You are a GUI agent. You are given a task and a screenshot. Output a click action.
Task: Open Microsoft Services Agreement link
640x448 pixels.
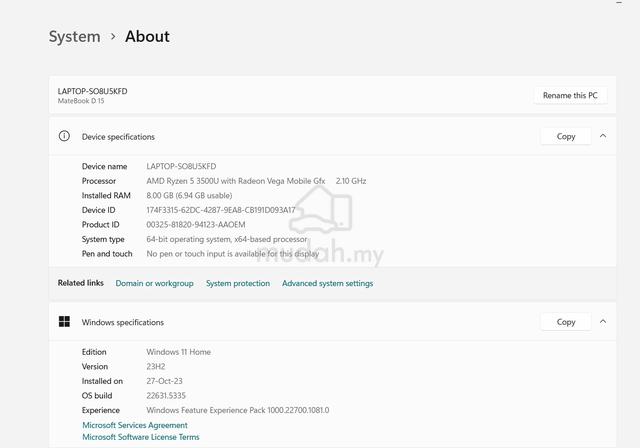(x=135, y=425)
